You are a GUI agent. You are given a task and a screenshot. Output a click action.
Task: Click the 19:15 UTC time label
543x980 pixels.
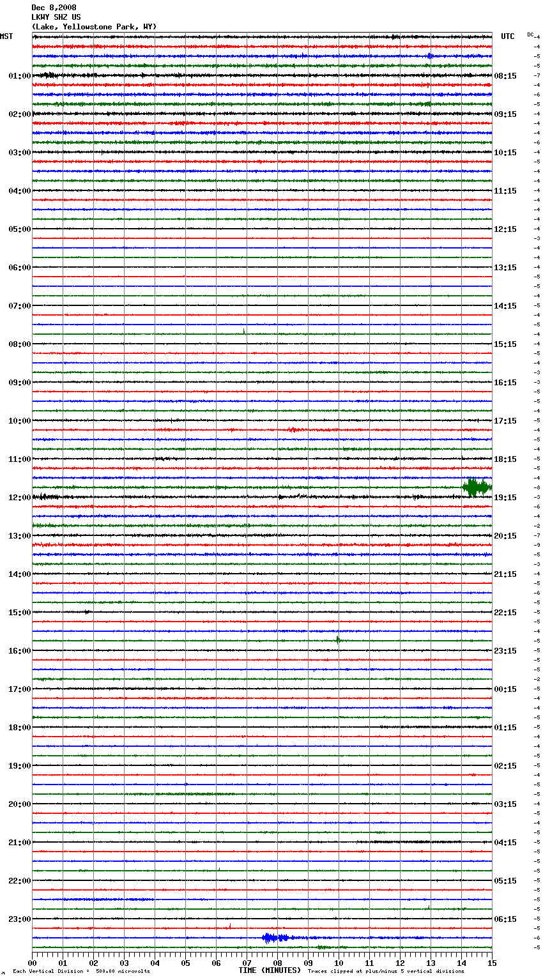pyautogui.click(x=505, y=498)
